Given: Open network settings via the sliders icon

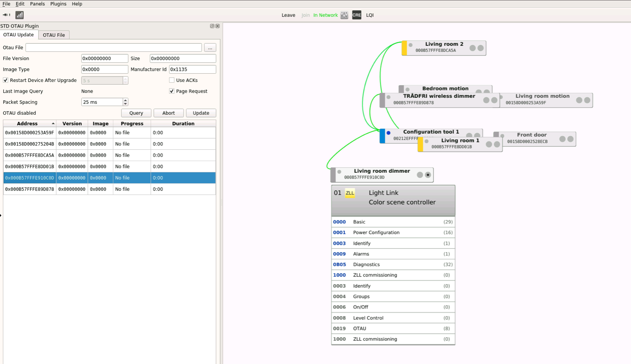Looking at the screenshot, I should coord(345,15).
